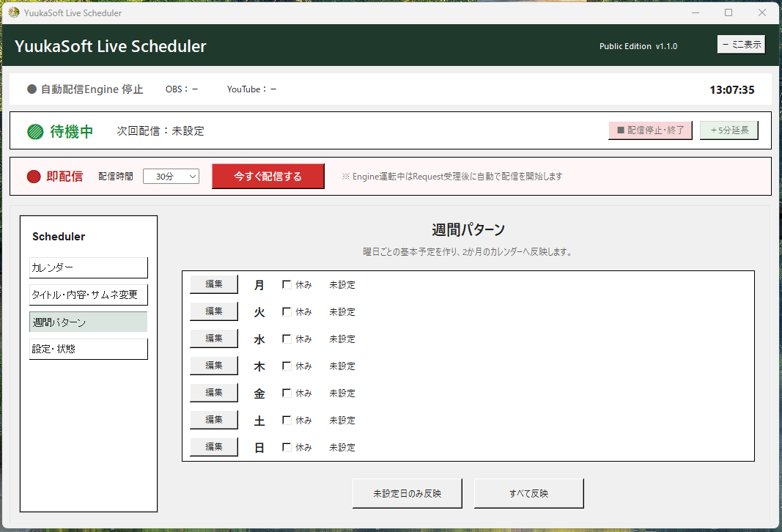Open the カレンダー sidebar item

(89, 267)
